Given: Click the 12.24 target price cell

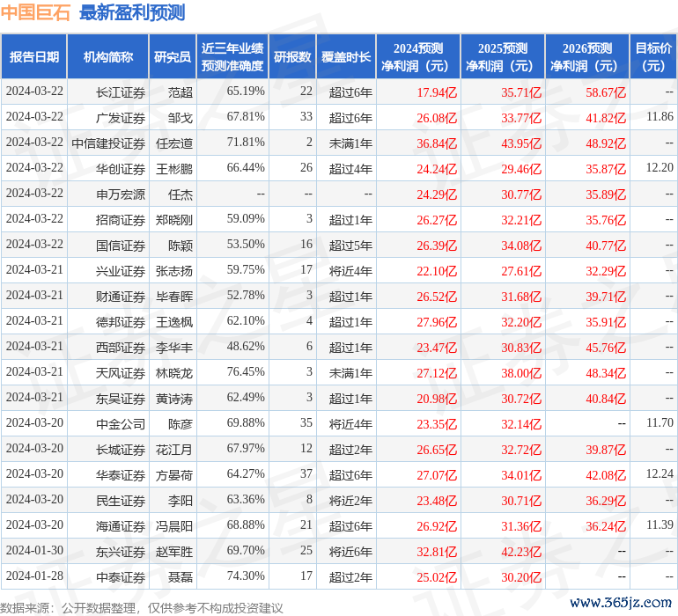Looking at the screenshot, I should click(x=659, y=474).
